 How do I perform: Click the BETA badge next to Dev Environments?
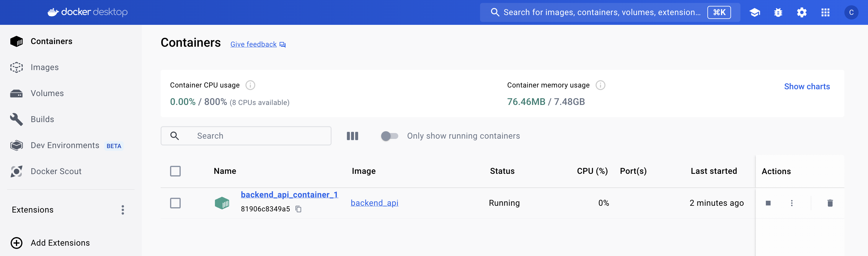tap(114, 146)
